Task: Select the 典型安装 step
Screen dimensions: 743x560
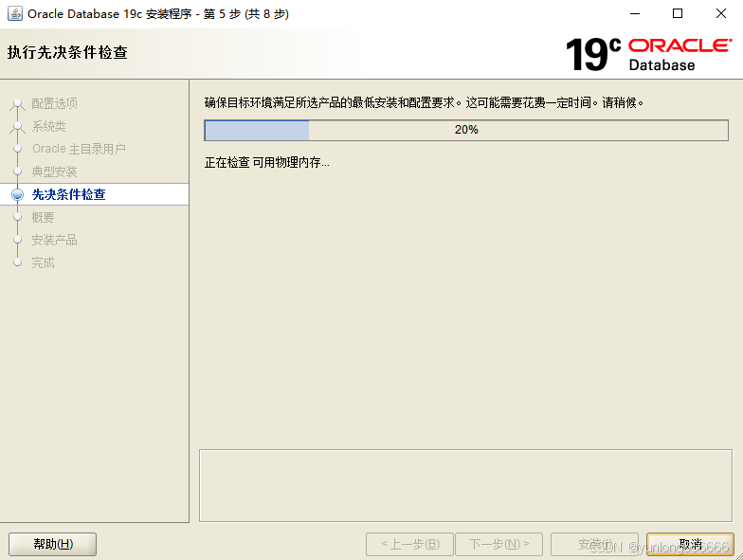Action: pos(55,172)
